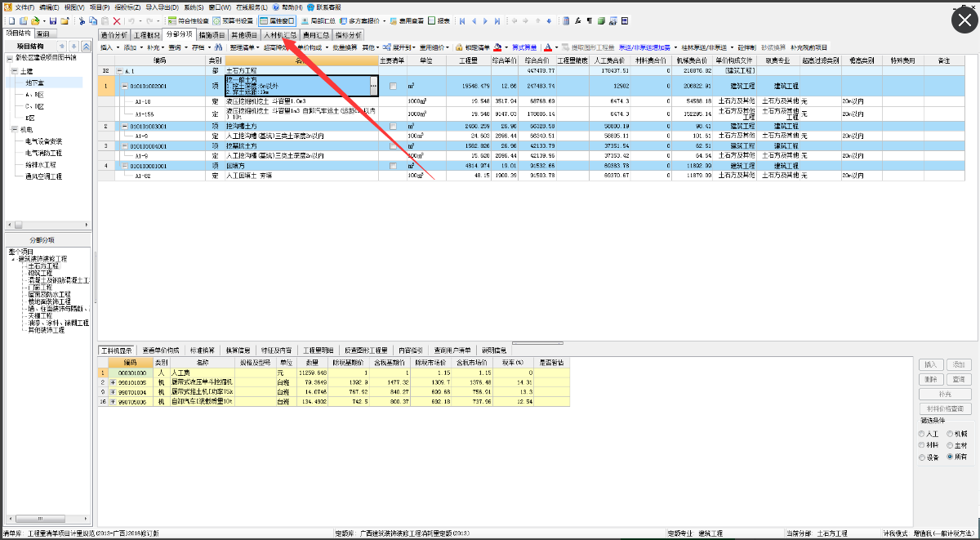Click the calculator icon in toolbar
980x540 pixels.
click(x=566, y=20)
